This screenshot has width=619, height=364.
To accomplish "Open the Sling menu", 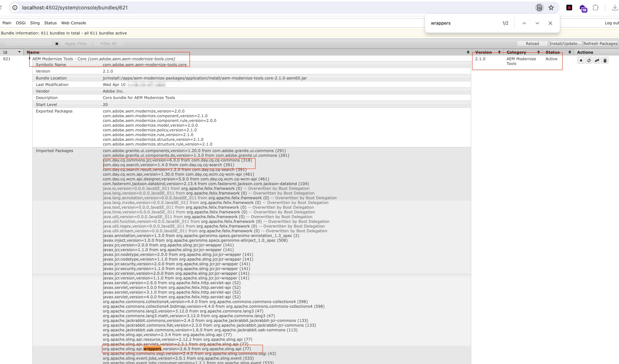I will 35,23.
